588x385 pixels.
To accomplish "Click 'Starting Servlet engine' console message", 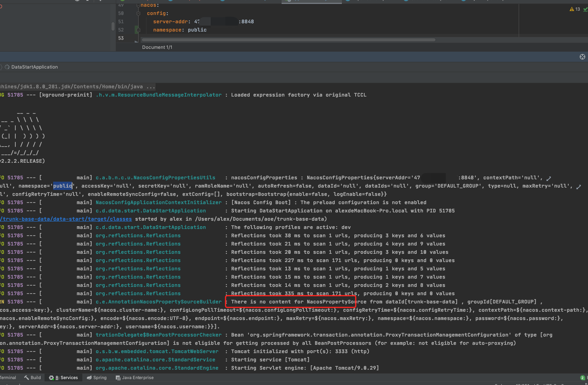I will [305, 368].
